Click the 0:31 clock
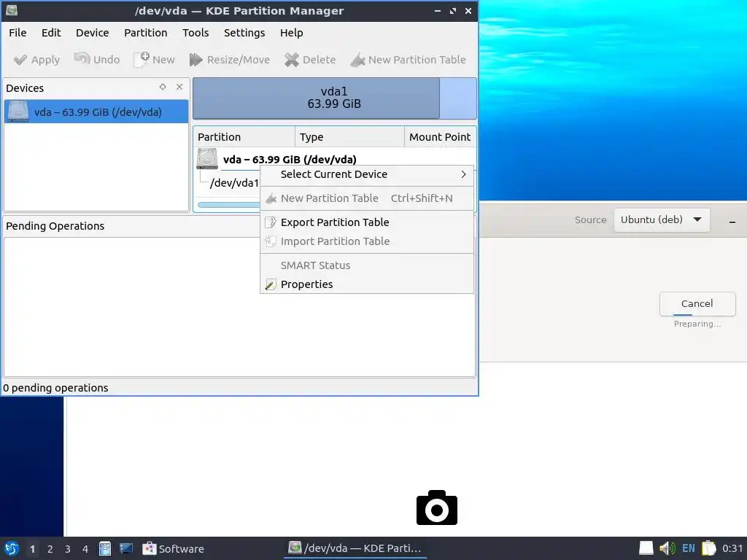The image size is (747, 560). (x=732, y=548)
